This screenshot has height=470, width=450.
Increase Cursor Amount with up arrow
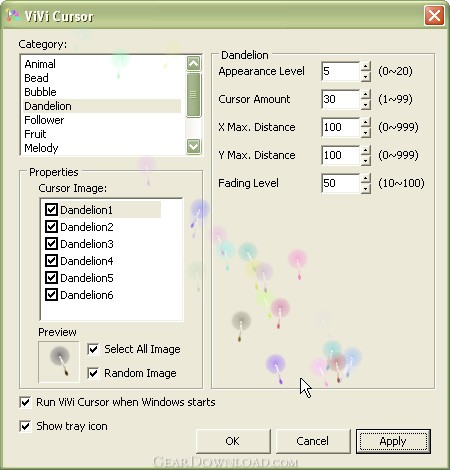(x=366, y=94)
